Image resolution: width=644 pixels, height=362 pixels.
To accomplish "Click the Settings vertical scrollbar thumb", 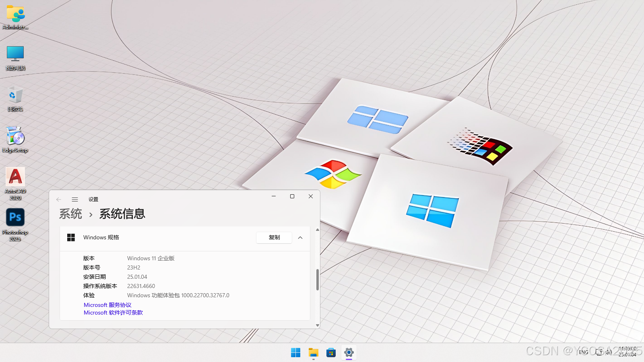I will pyautogui.click(x=318, y=280).
